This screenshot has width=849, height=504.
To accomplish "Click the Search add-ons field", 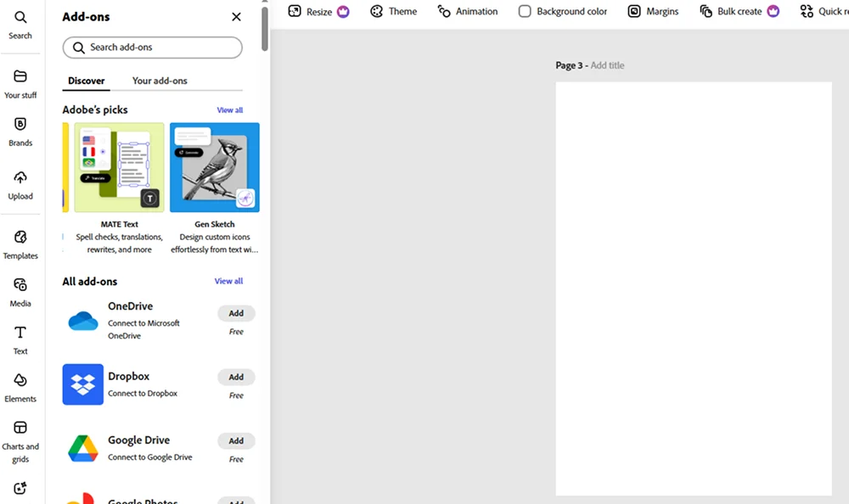I will (x=152, y=48).
